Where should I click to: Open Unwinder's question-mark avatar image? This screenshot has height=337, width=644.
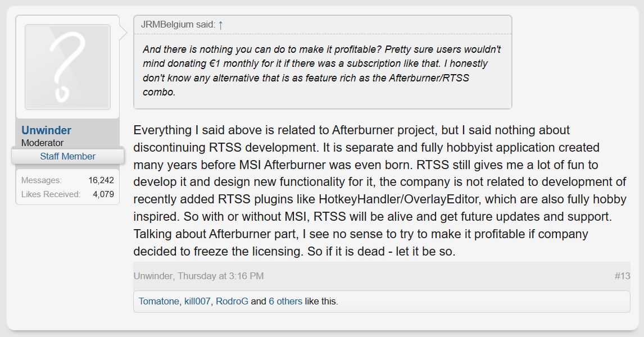(x=68, y=67)
